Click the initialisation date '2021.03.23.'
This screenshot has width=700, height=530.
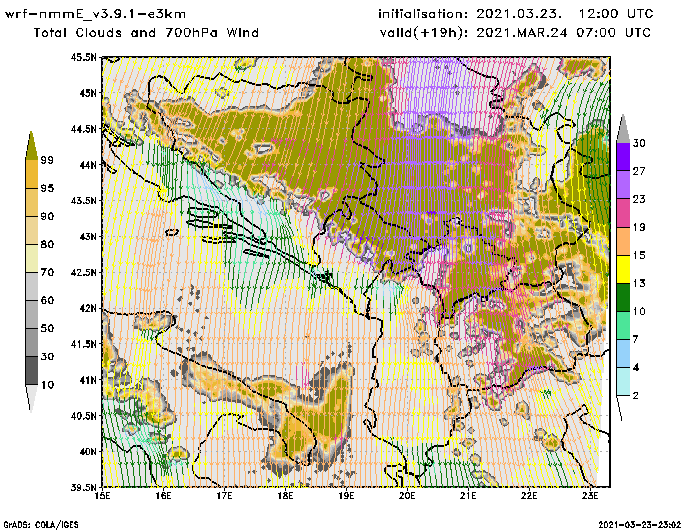pyautogui.click(x=519, y=14)
